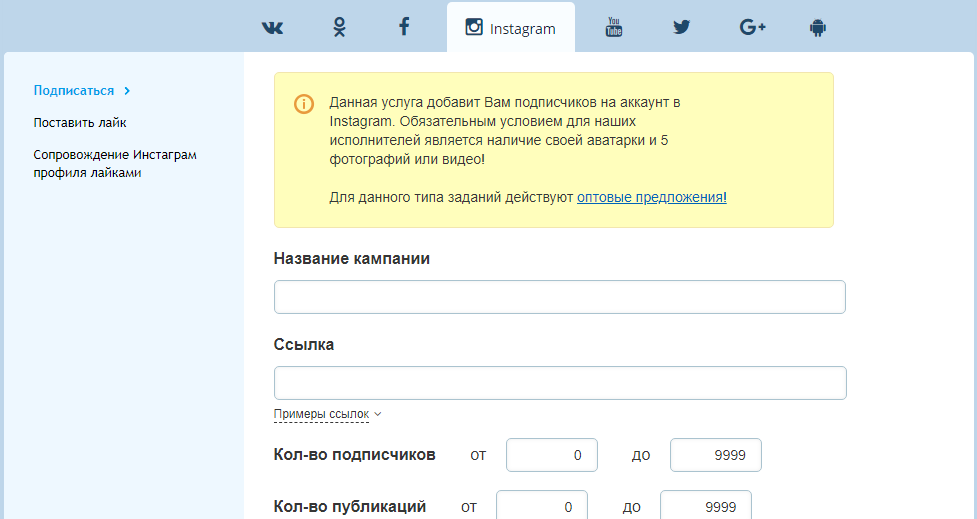This screenshot has width=977, height=519.
Task: Focus the Ссылка URL input field
Action: point(559,383)
